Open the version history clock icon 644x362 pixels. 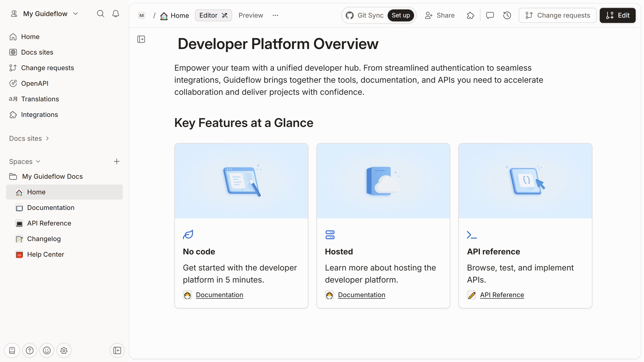507,15
